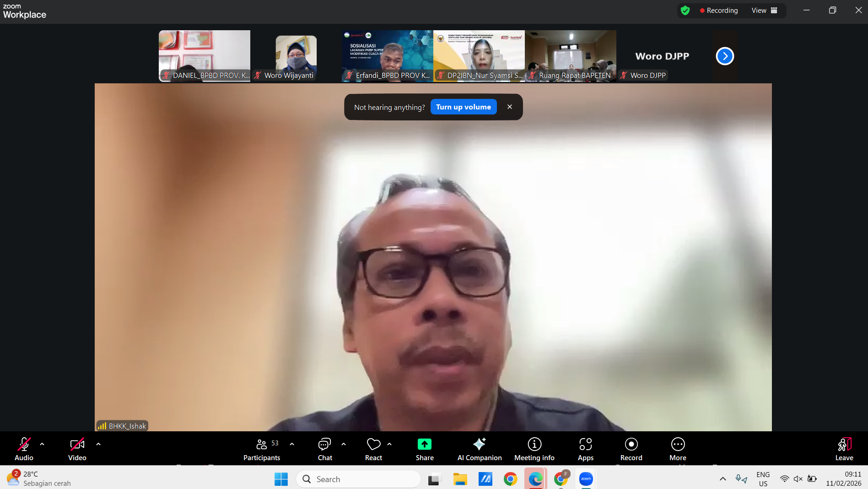Show next participants with blue arrow
The height and width of the screenshot is (489, 868).
point(724,56)
